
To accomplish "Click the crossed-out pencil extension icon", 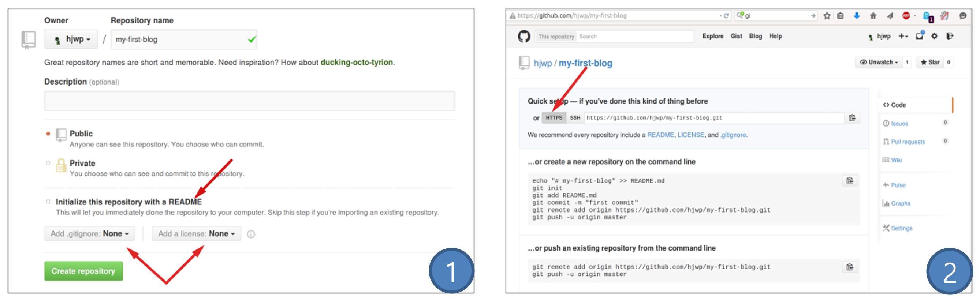I will [x=944, y=16].
